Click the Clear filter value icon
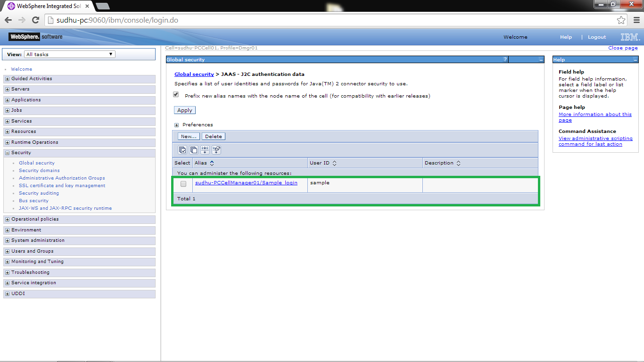Image resolution: width=644 pixels, height=362 pixels. coord(216,150)
